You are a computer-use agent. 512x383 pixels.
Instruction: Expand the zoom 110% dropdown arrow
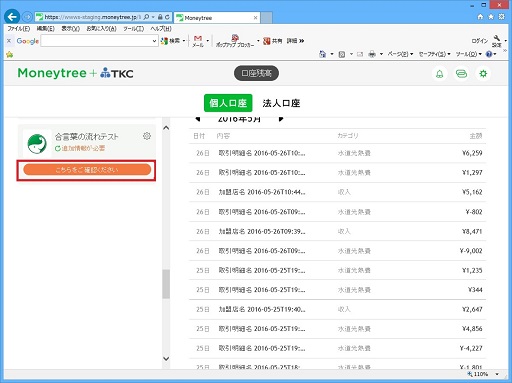497,374
